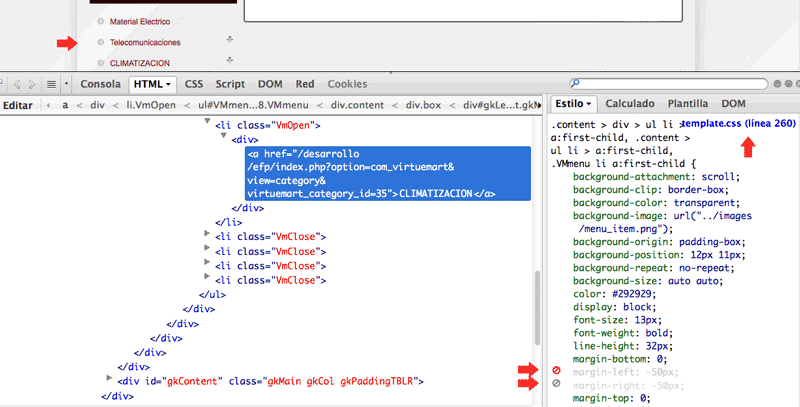Screen dimensions: 800x407
Task: Click the div id="gkContent" tag row
Action: click(x=270, y=381)
